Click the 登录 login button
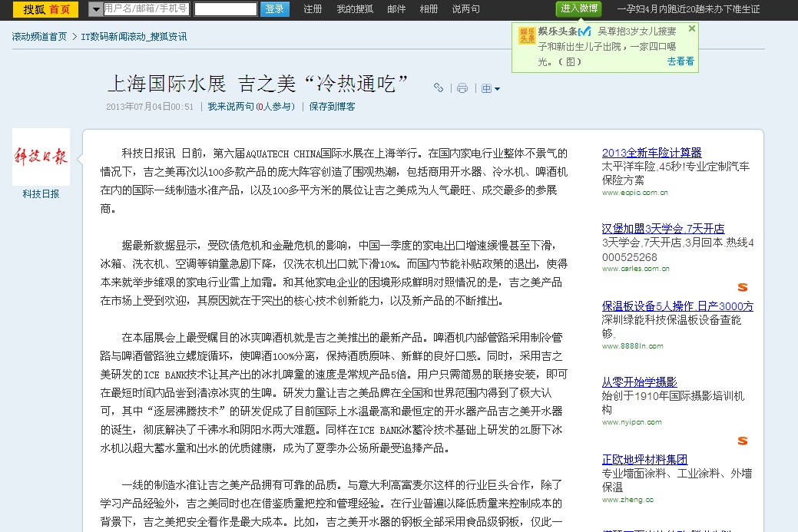This screenshot has height=532, width=798. pyautogui.click(x=275, y=9)
